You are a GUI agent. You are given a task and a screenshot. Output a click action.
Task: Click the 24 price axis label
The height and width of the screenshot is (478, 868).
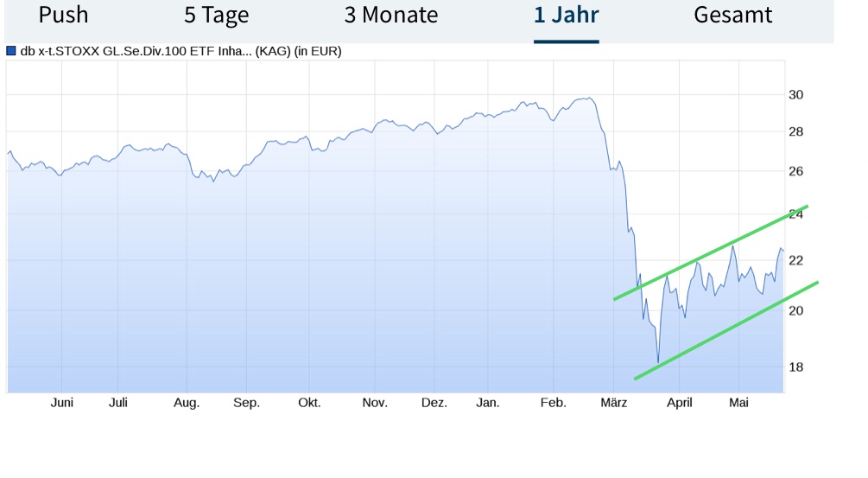coord(795,214)
